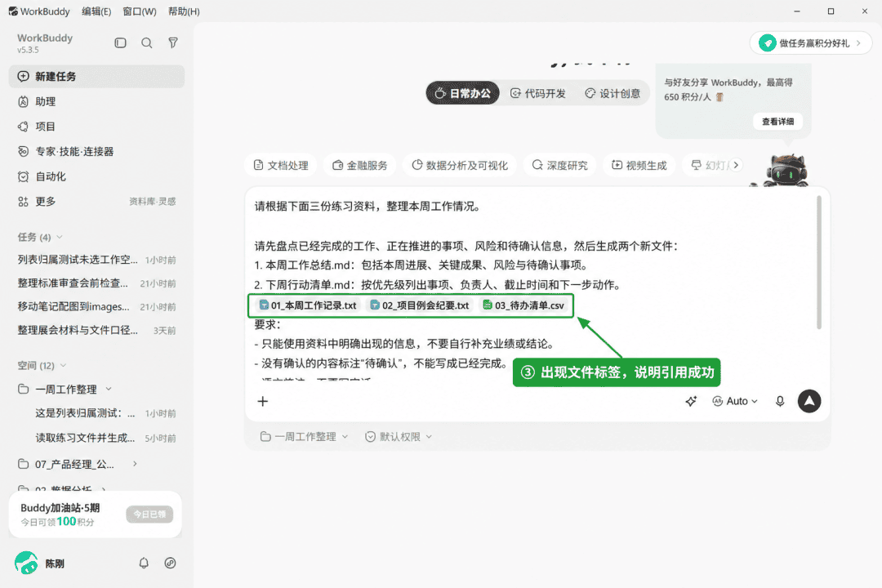Click file tag 01_本周工作记录.txt

pyautogui.click(x=307, y=305)
